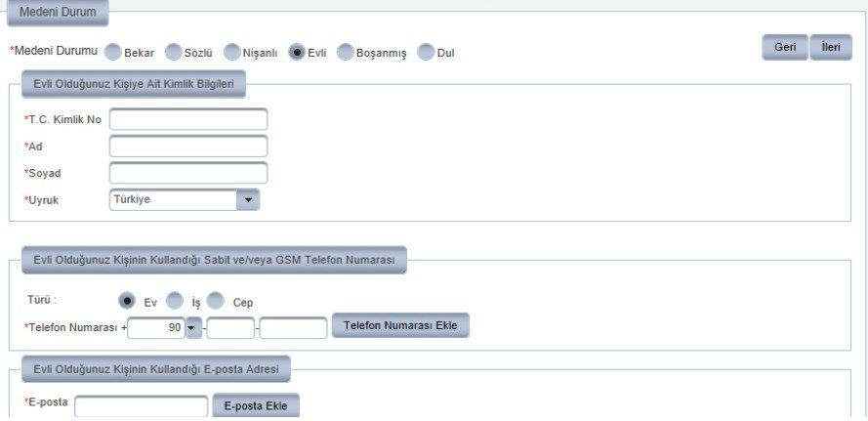Click into the Ad name field

(x=188, y=147)
